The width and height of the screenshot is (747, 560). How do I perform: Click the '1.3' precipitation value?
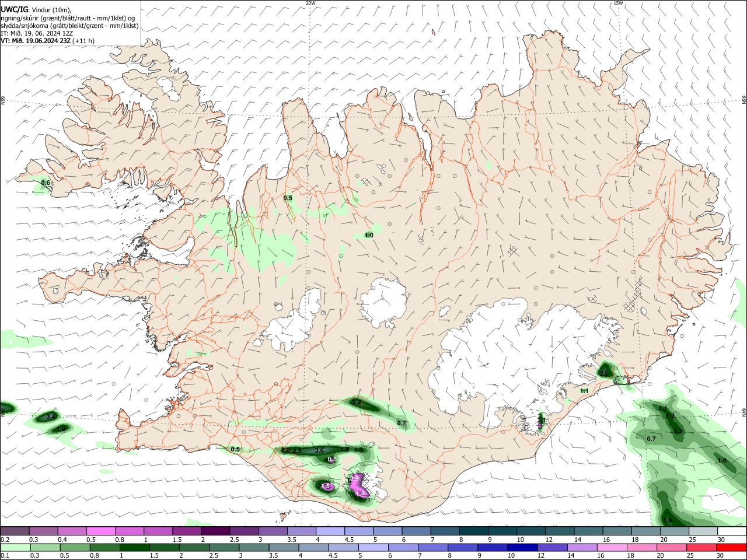click(x=359, y=450)
